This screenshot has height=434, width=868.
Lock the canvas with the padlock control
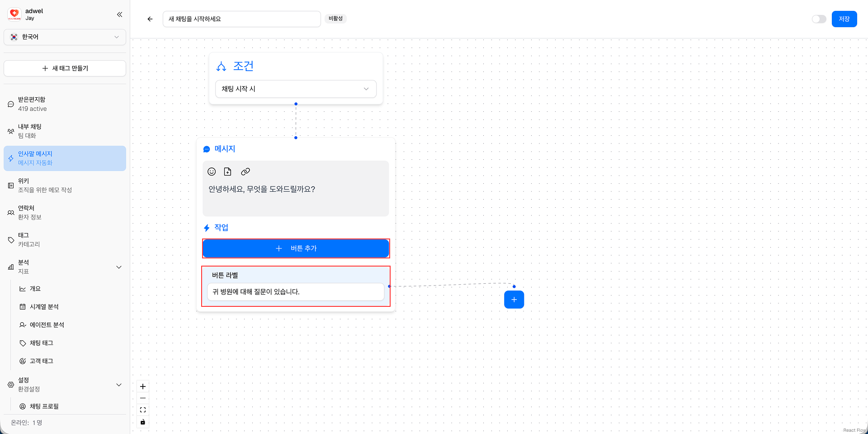coord(143,422)
